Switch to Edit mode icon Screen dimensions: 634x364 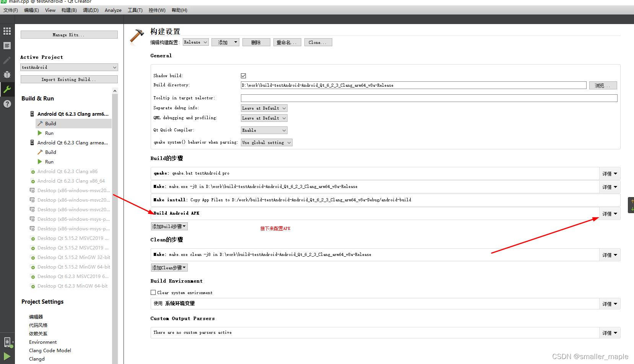[7, 46]
